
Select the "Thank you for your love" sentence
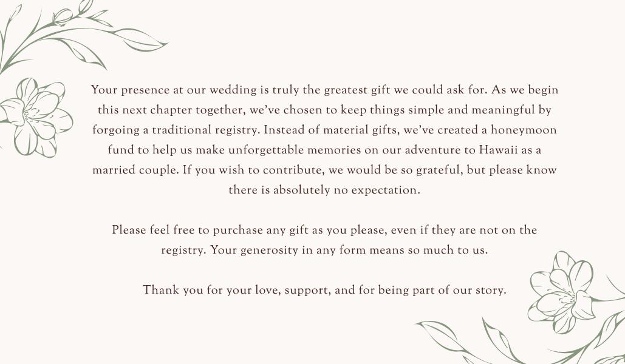coord(324,290)
